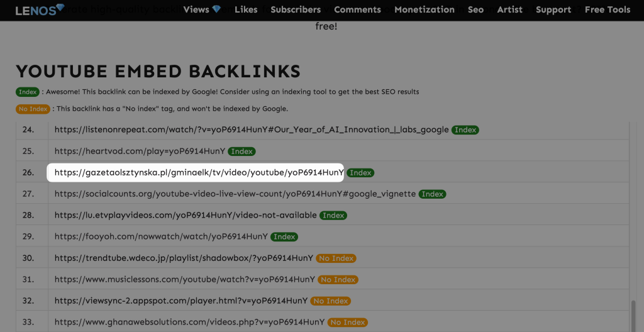This screenshot has height=332, width=644.
Task: Select row number 31.
Action: (28, 279)
